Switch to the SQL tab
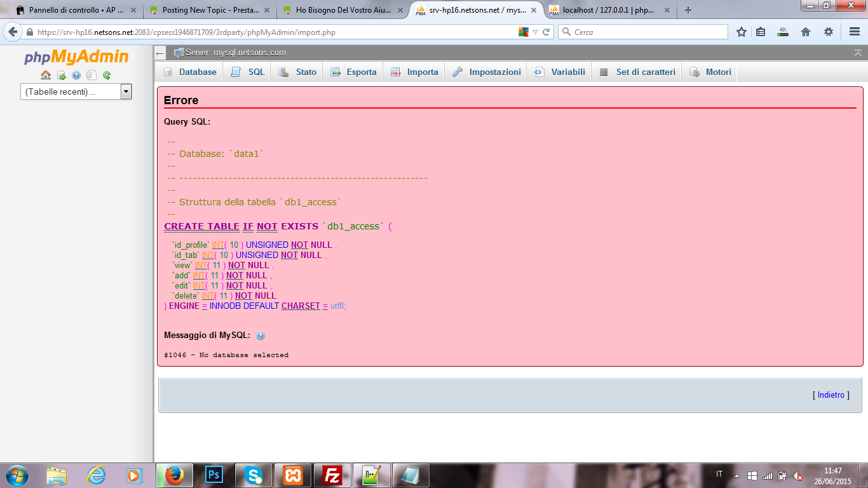This screenshot has width=868, height=488. pyautogui.click(x=247, y=72)
